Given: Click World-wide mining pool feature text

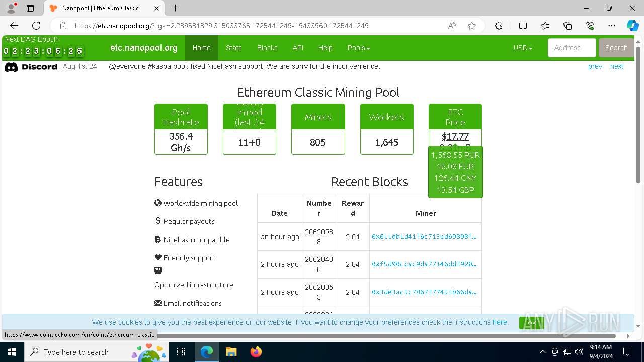Looking at the screenshot, I should pos(201,203).
